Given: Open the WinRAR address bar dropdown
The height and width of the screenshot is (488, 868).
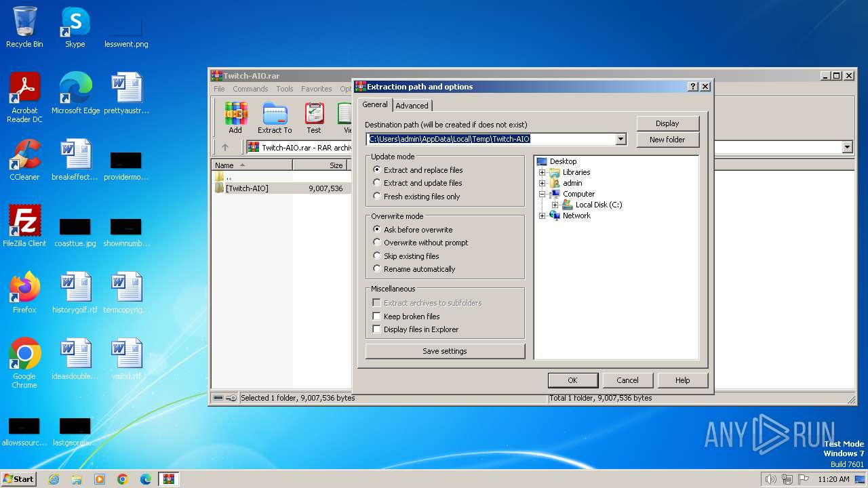Looking at the screenshot, I should (x=847, y=147).
